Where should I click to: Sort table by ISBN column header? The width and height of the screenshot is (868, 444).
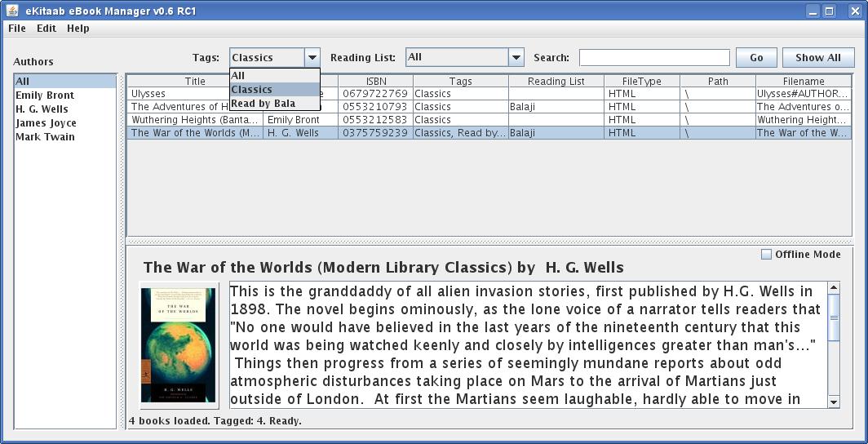[x=376, y=82]
